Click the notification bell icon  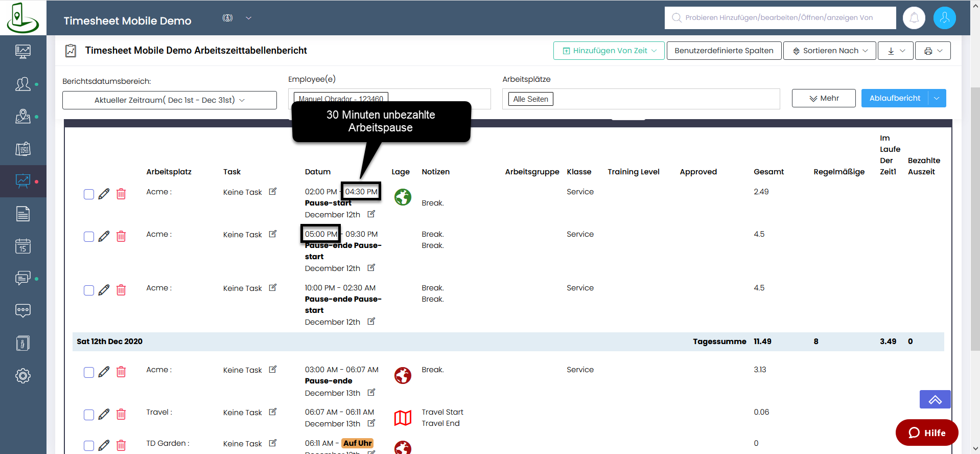pyautogui.click(x=914, y=18)
